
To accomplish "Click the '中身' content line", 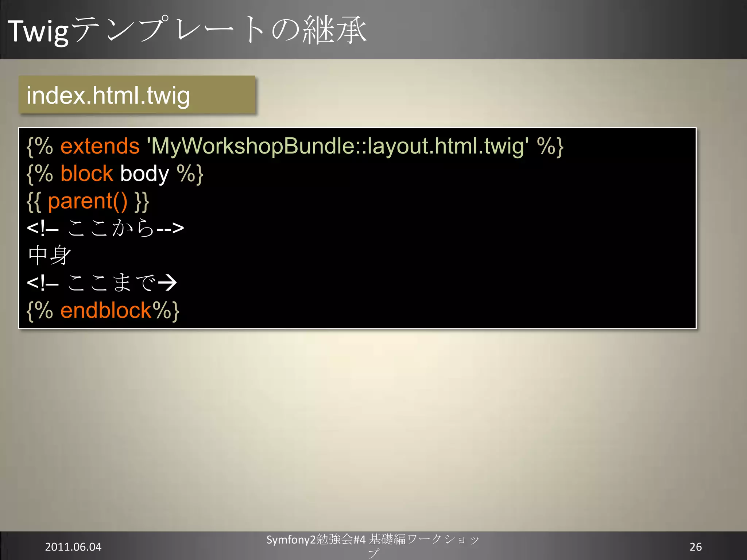I will tap(50, 255).
